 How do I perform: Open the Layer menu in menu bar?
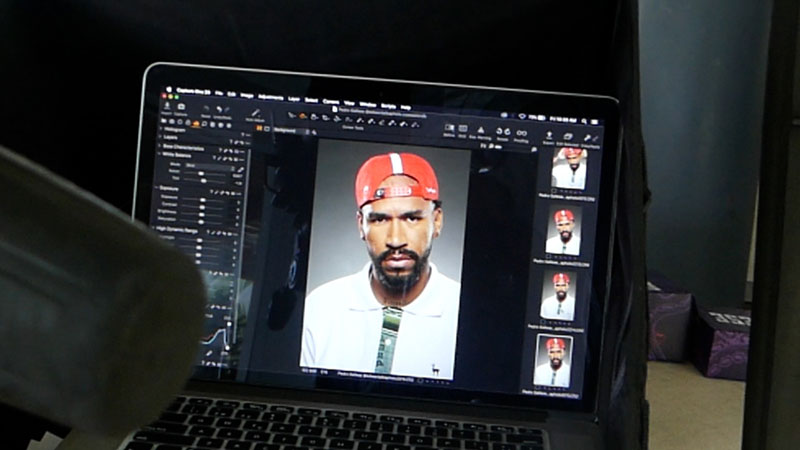pos(293,97)
